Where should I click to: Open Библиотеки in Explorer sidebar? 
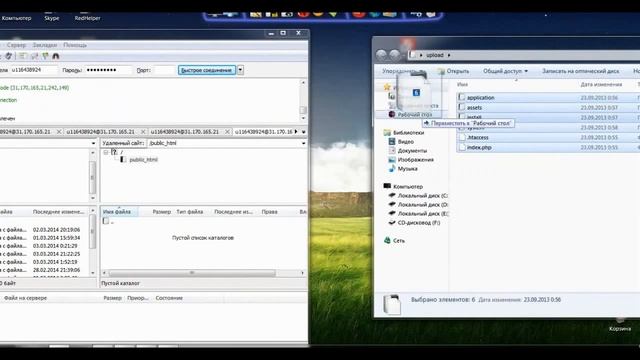pyautogui.click(x=408, y=133)
